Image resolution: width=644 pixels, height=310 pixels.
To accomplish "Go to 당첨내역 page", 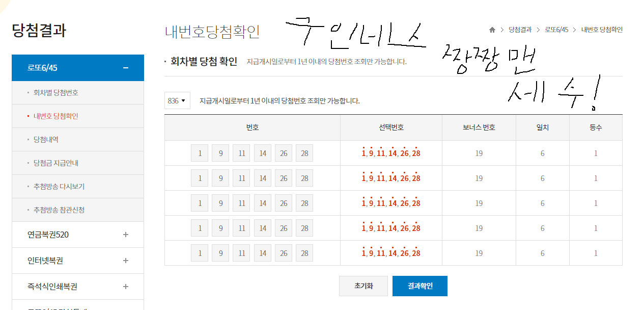I will click(46, 140).
